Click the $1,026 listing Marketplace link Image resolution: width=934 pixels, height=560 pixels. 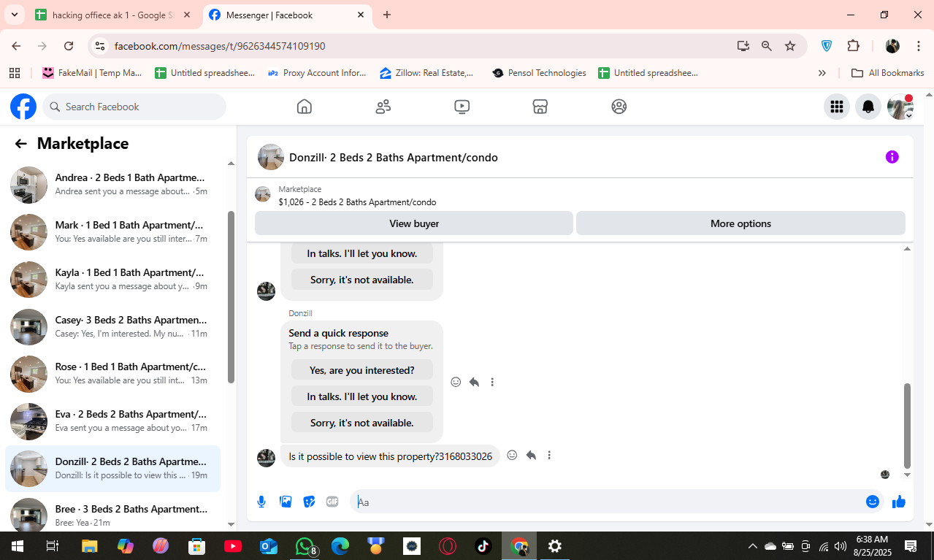tap(357, 202)
